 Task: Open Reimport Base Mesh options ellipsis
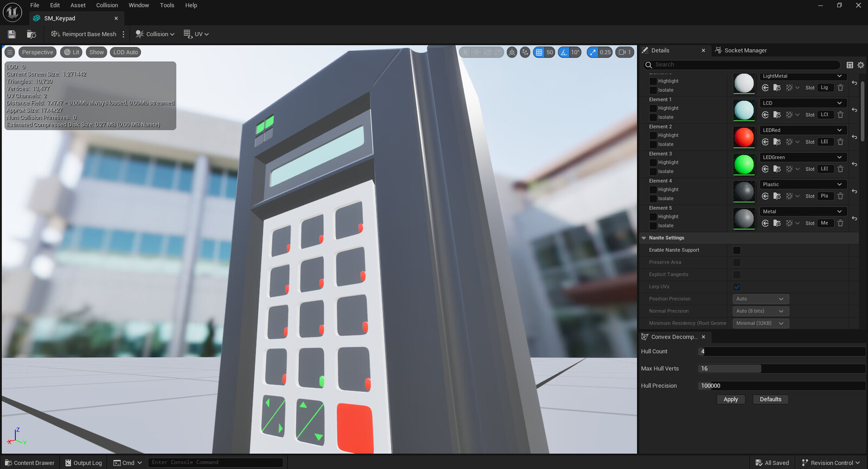coord(124,34)
